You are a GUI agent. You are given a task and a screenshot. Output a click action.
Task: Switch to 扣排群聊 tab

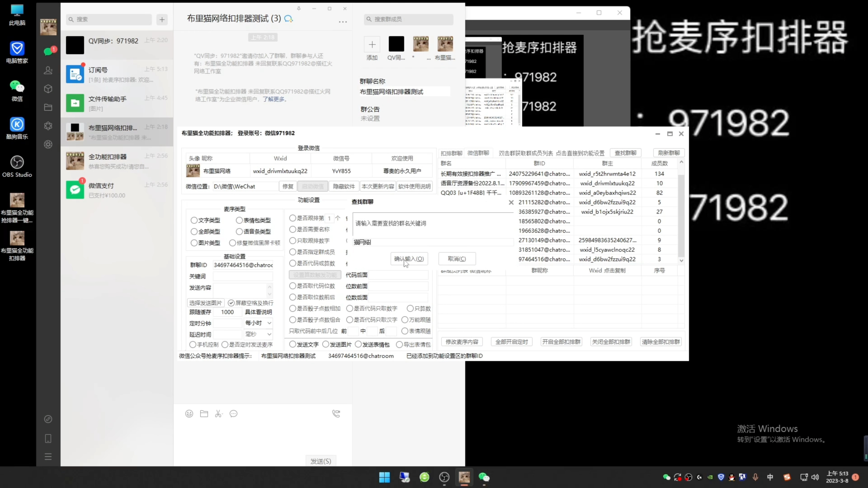pos(451,153)
